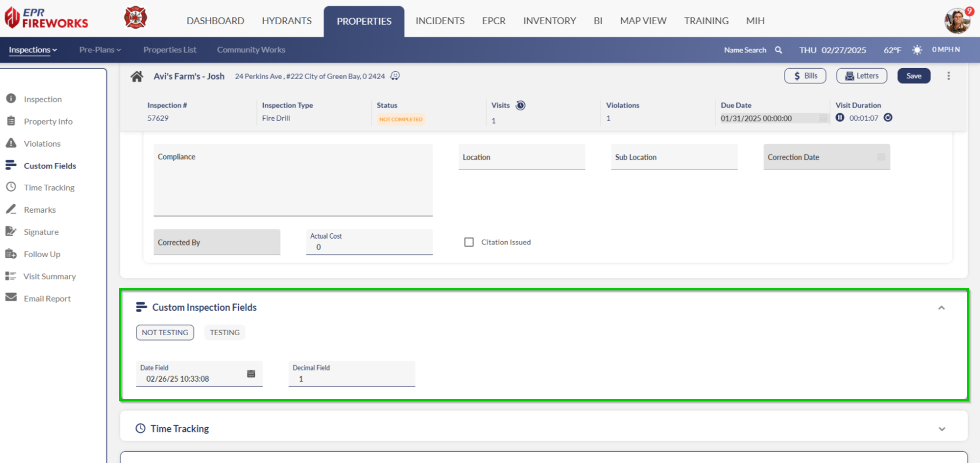
Task: Select the NOT TESTING option
Action: [x=165, y=333]
